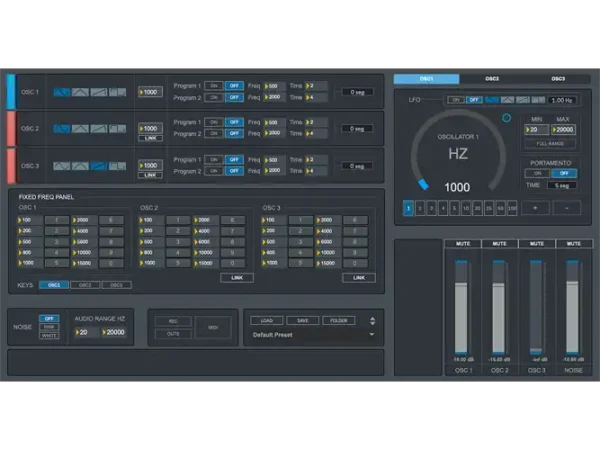Open the preset FOLDER
Viewport: 600px width, 450px height.
(x=339, y=321)
